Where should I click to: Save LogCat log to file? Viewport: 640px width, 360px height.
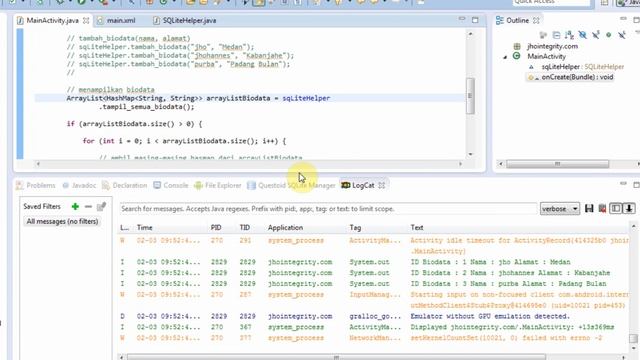pos(589,209)
